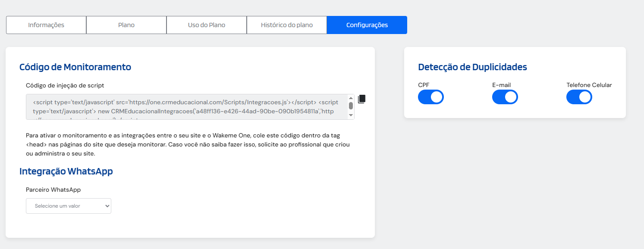Click the Telefone Celular label text
This screenshot has height=249, width=644.
[589, 85]
